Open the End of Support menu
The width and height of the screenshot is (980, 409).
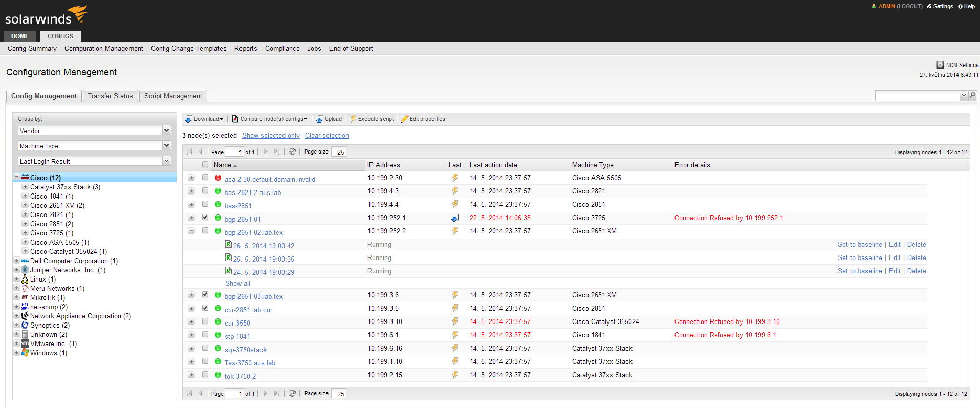(351, 48)
